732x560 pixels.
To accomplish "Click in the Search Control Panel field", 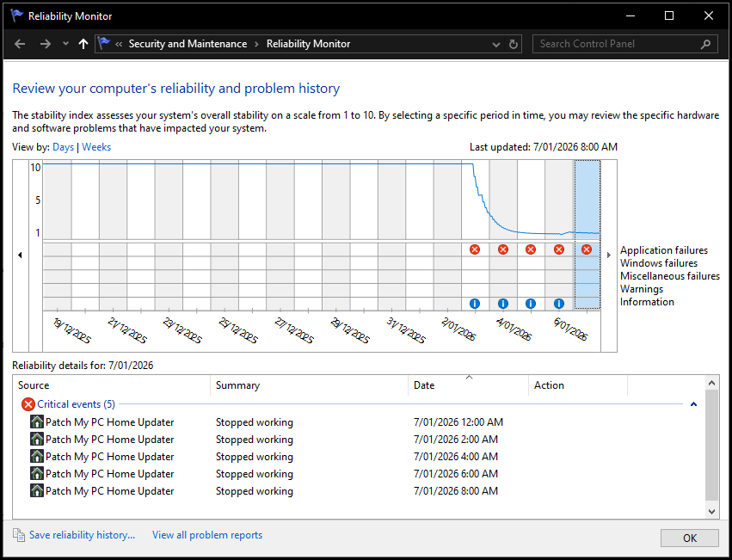I will [x=615, y=44].
